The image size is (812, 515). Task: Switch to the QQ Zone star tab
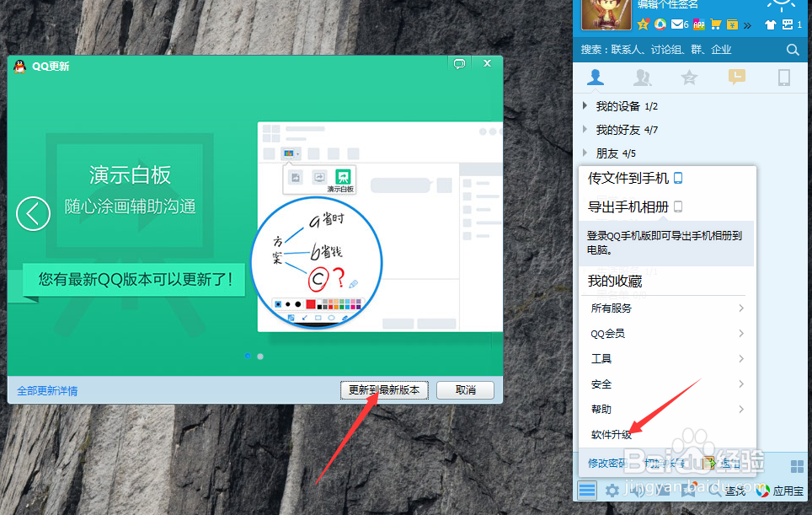(689, 78)
